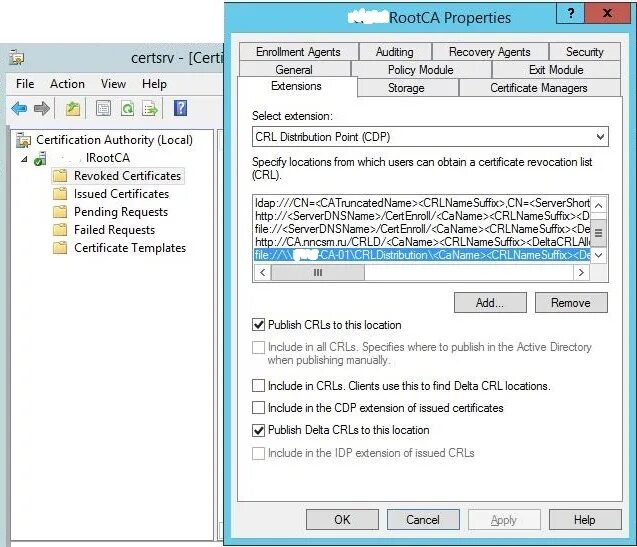
Task: Click the Certificate Templates folder icon
Action: click(60, 247)
